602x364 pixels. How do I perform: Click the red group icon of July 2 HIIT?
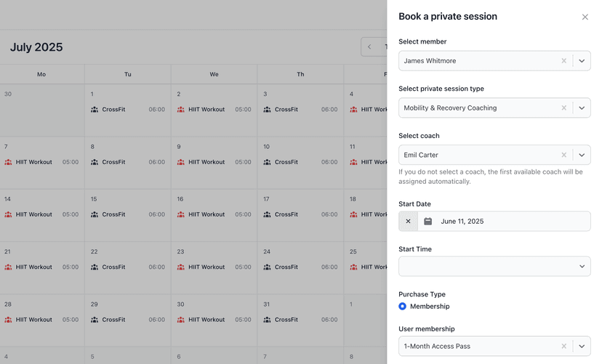click(x=181, y=110)
